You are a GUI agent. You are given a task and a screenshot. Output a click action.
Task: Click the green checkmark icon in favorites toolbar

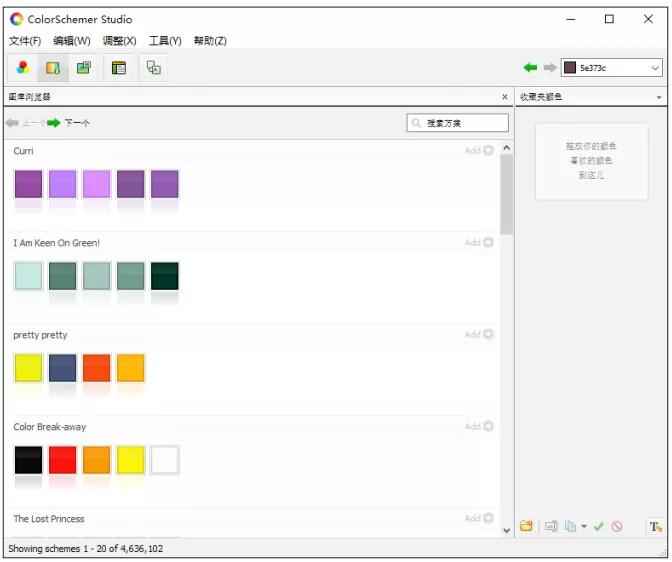click(x=598, y=526)
